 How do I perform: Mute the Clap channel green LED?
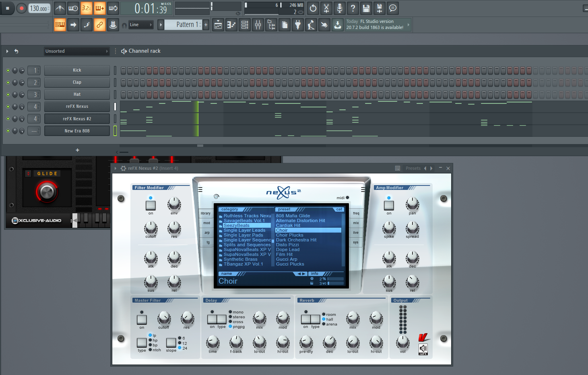pyautogui.click(x=8, y=82)
